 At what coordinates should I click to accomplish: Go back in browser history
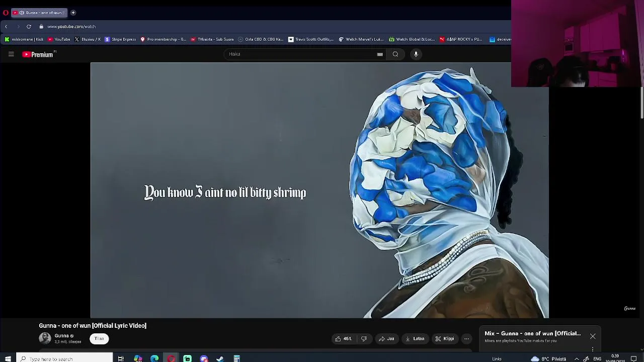[6, 27]
